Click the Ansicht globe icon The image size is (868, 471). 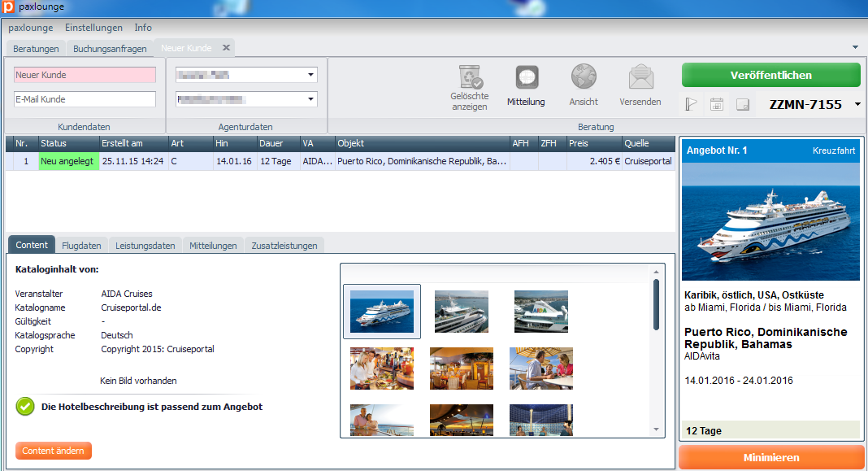(584, 76)
